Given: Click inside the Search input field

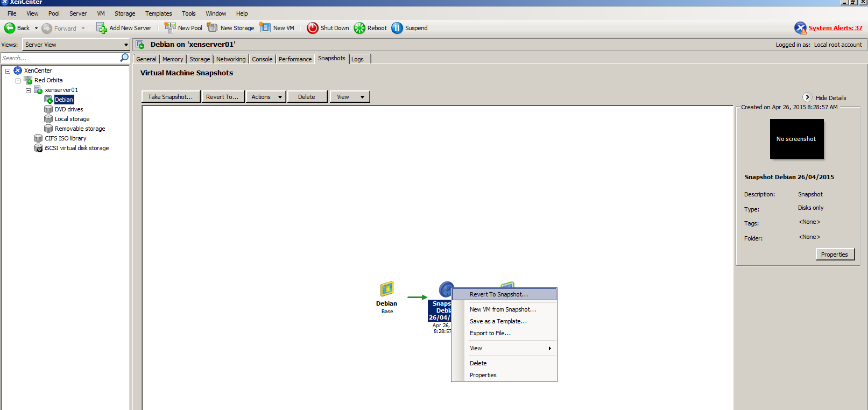Looking at the screenshot, I should pos(59,58).
